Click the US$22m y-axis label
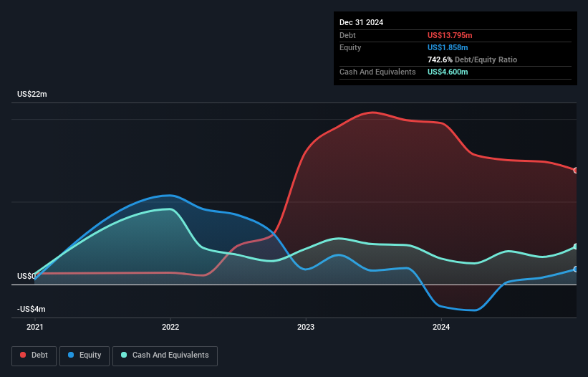 32,94
